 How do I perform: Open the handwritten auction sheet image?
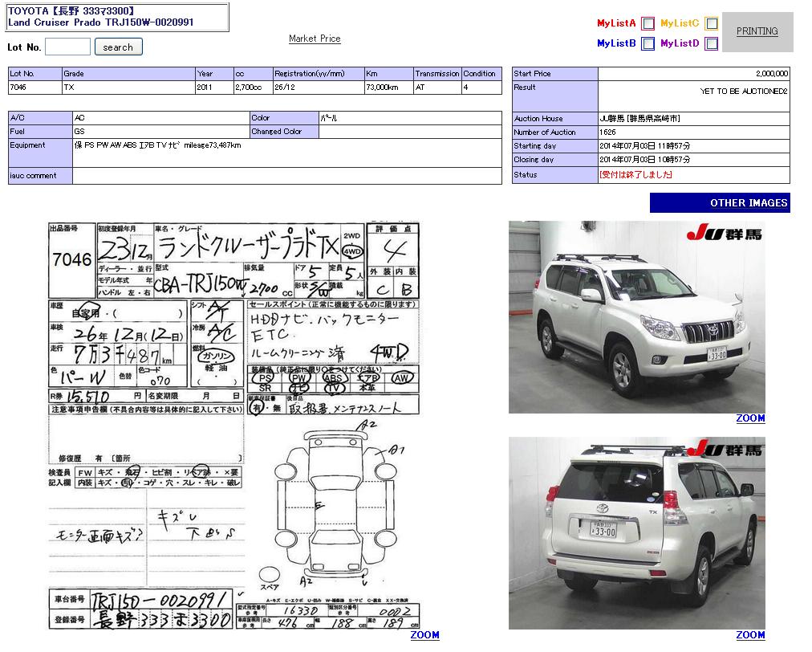click(233, 425)
